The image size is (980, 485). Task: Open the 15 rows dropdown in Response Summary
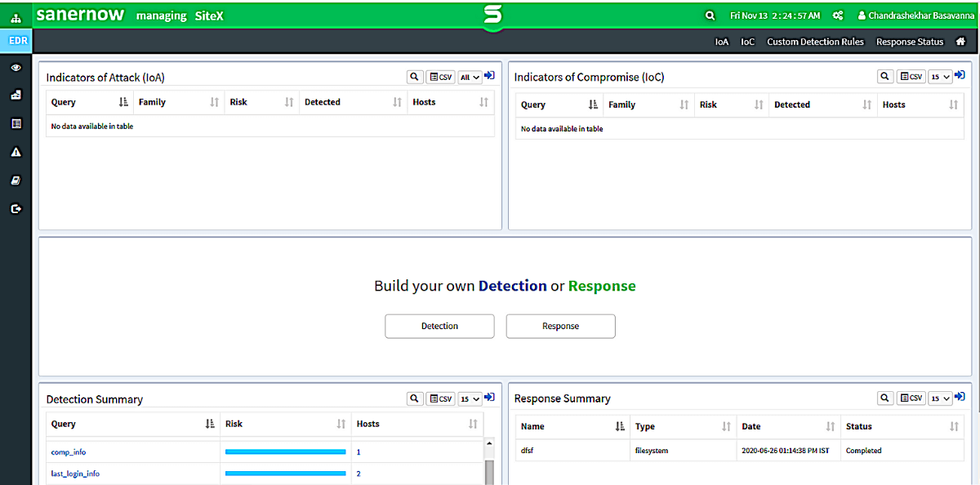[941, 398]
